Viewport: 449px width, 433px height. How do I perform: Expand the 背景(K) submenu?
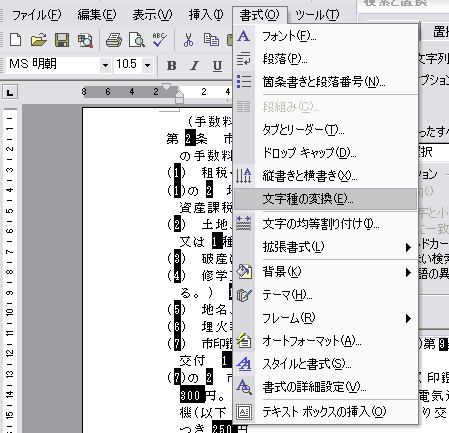pyautogui.click(x=326, y=272)
